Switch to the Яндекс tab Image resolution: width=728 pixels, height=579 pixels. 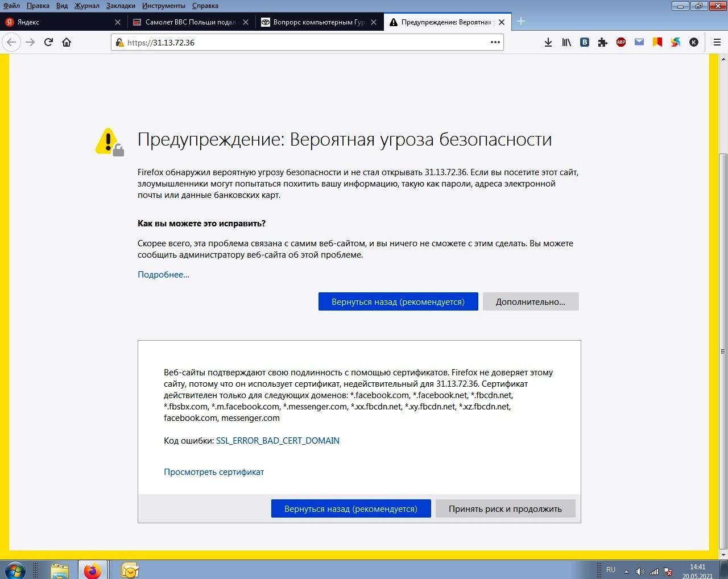coord(64,22)
